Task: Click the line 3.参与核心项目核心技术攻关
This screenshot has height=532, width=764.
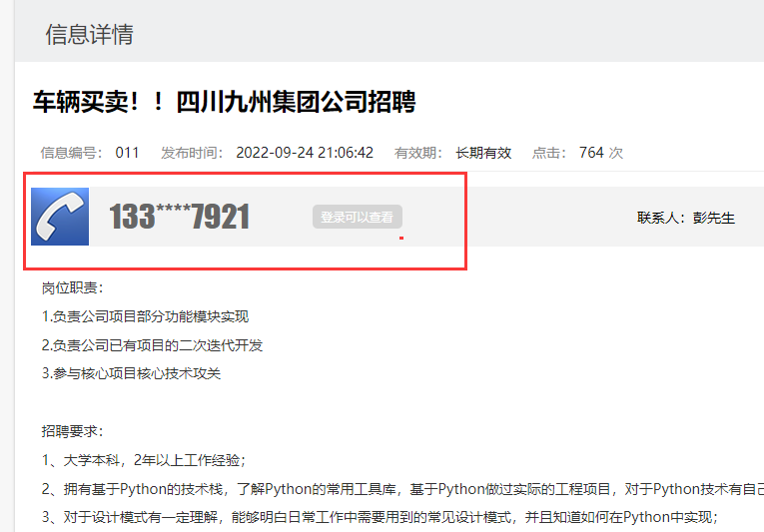Action: tap(131, 373)
